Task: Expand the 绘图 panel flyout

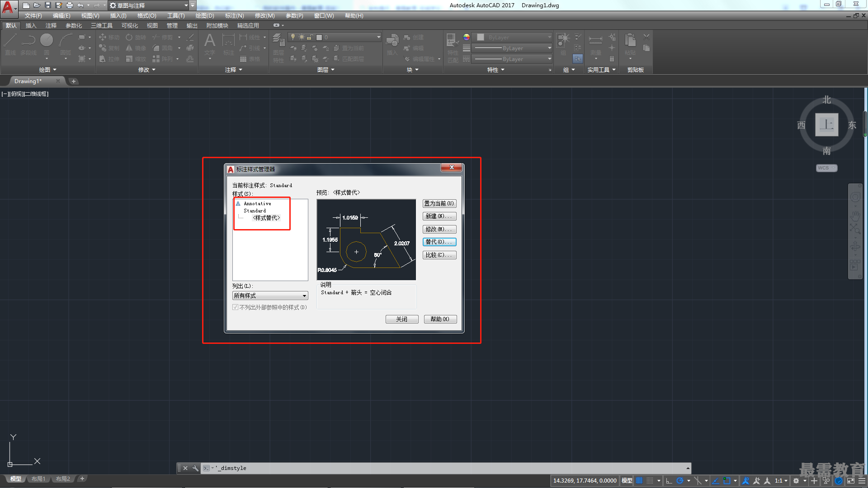Action: (48, 70)
